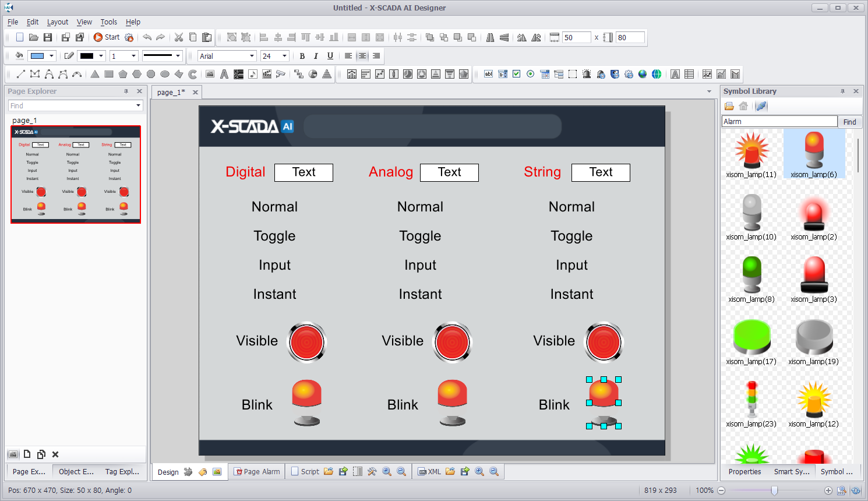Click the Cut scissors icon

[179, 37]
